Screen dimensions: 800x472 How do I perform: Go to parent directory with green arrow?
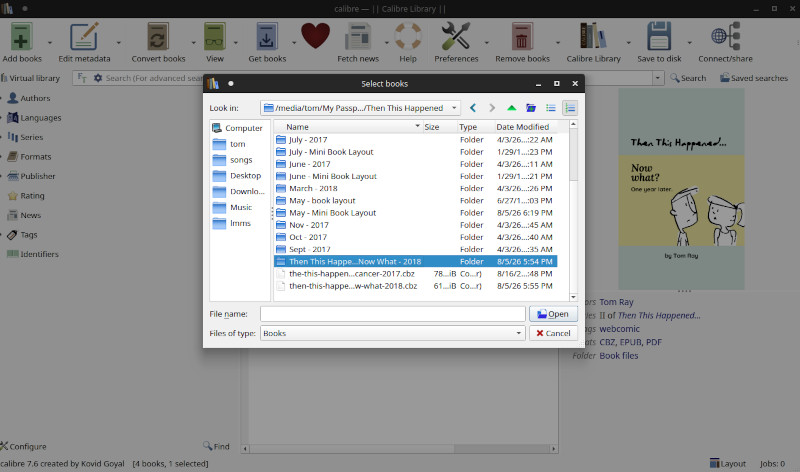pyautogui.click(x=511, y=108)
